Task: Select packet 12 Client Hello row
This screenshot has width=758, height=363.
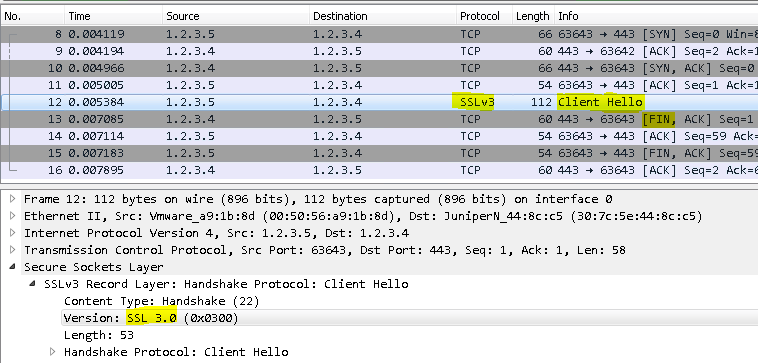Action: 379,102
